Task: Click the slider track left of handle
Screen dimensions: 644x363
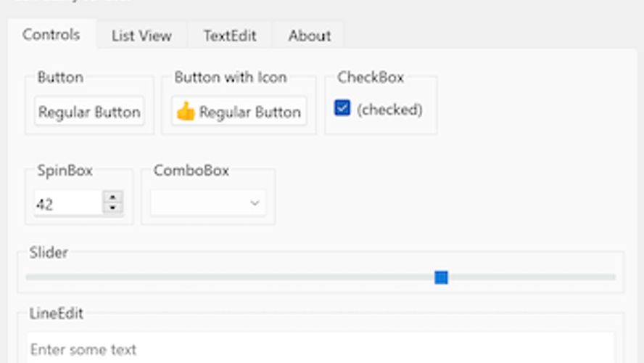Action: click(218, 277)
